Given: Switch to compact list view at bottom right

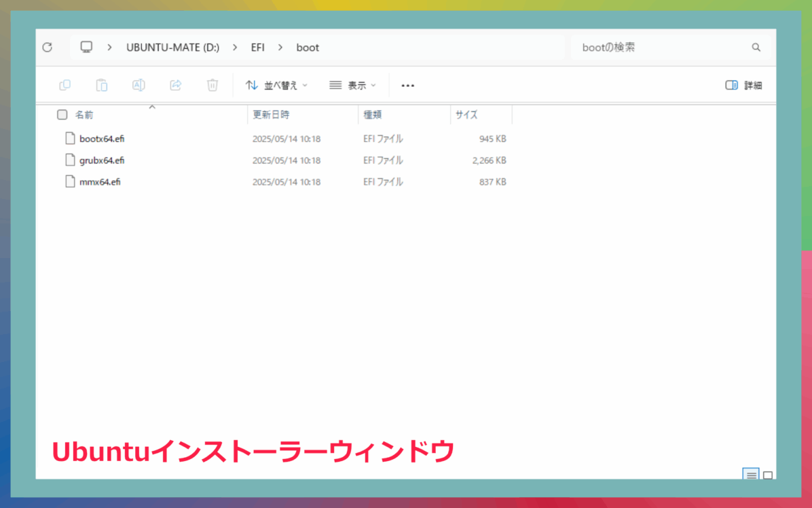Looking at the screenshot, I should point(752,475).
